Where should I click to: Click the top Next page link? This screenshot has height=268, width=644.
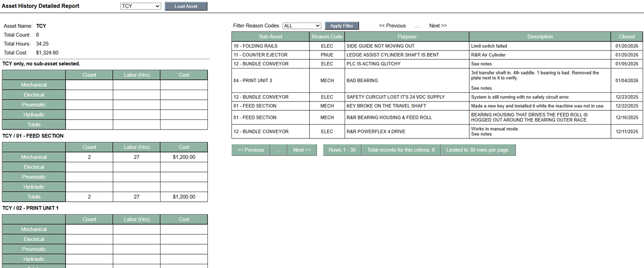tap(437, 26)
